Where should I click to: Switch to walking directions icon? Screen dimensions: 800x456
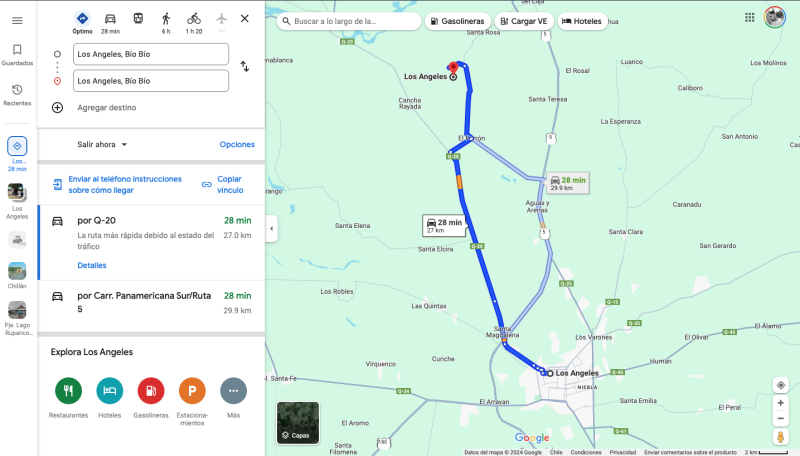pos(166,19)
